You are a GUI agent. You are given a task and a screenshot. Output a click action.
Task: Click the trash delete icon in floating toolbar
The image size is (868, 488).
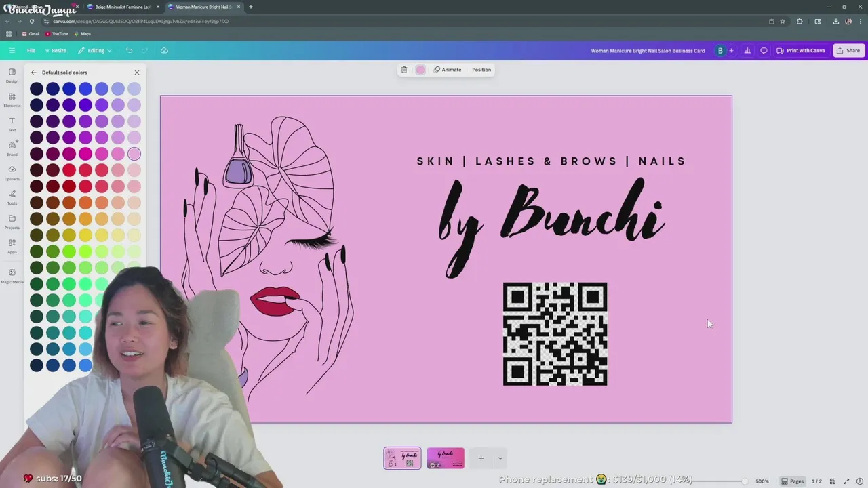[x=404, y=70]
